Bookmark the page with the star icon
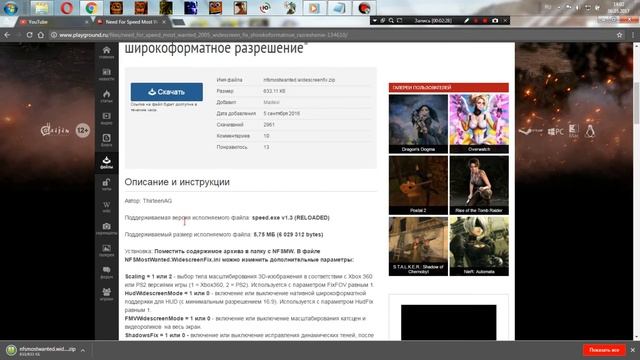 click(620, 35)
